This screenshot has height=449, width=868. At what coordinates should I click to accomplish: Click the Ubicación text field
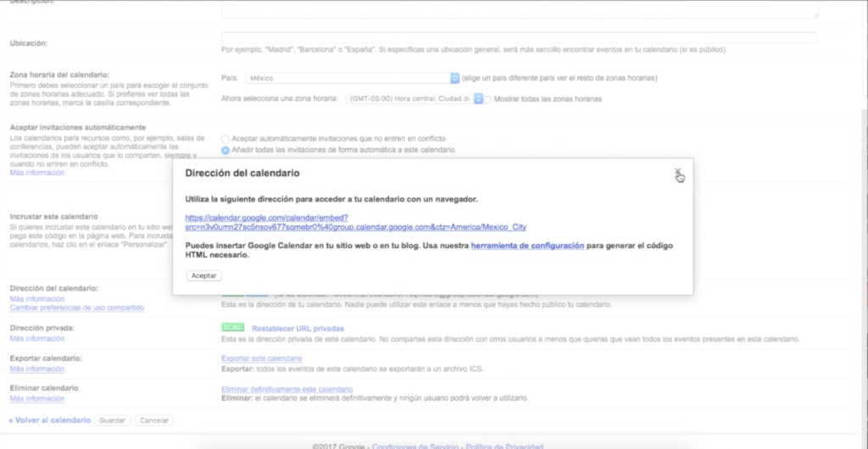(x=519, y=37)
